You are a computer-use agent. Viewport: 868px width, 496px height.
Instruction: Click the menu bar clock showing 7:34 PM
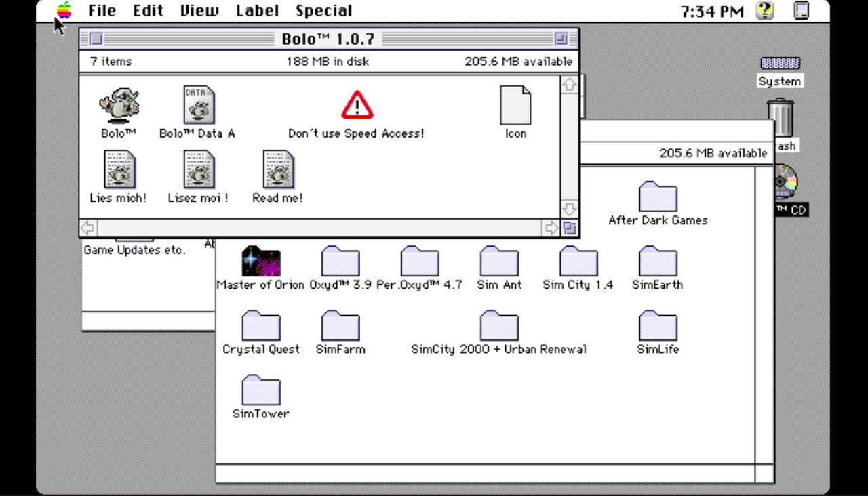712,12
